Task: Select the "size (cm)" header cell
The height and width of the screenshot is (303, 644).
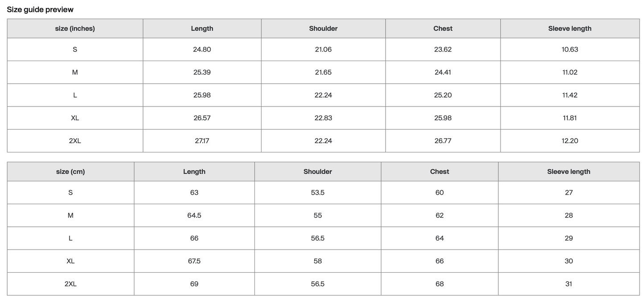Action: click(x=70, y=172)
